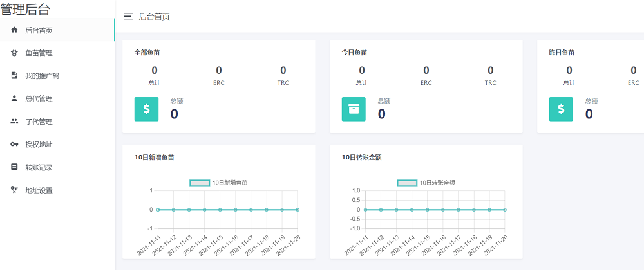Click the teal legend swatch for 10日转账金额
The image size is (644, 270).
pos(407,183)
